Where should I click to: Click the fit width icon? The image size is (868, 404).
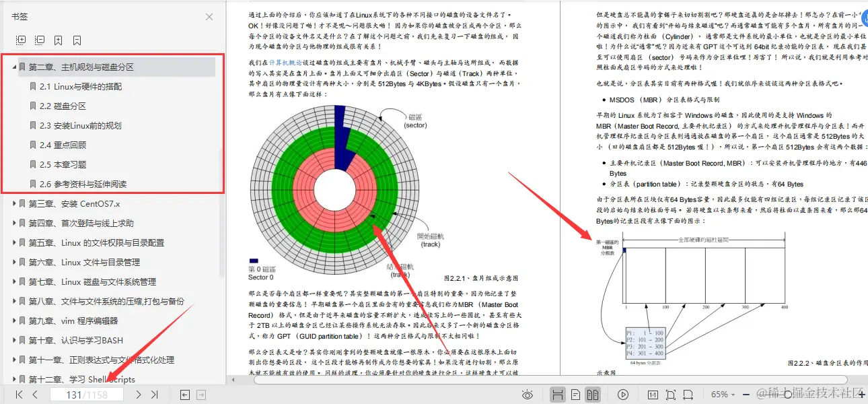[x=689, y=395]
